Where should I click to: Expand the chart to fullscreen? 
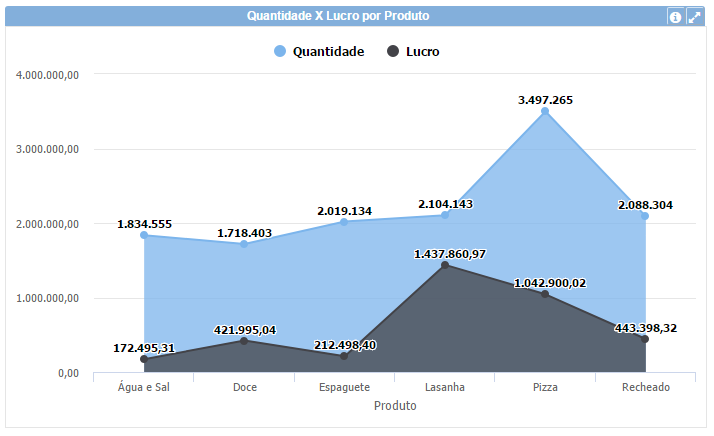coord(695,17)
